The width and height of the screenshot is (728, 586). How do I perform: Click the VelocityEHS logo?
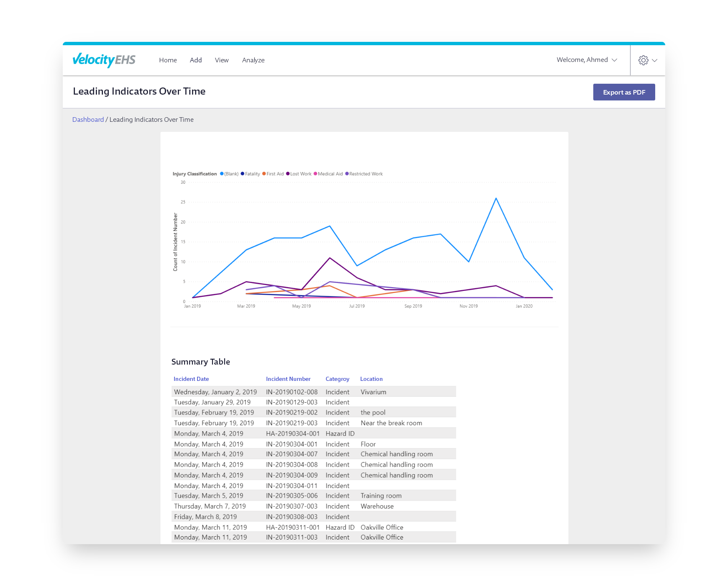104,60
